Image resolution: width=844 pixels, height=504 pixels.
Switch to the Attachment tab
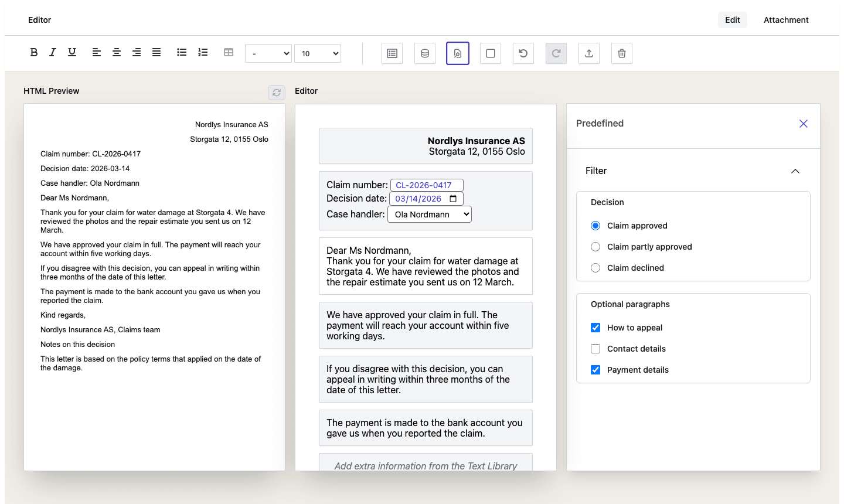pos(786,20)
